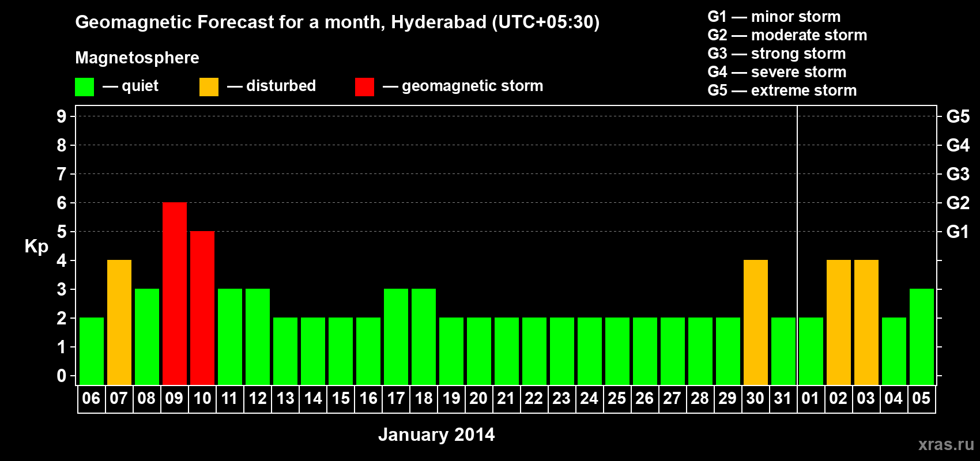
Task: Click the '— disturbed' legend label
Action: click(272, 86)
